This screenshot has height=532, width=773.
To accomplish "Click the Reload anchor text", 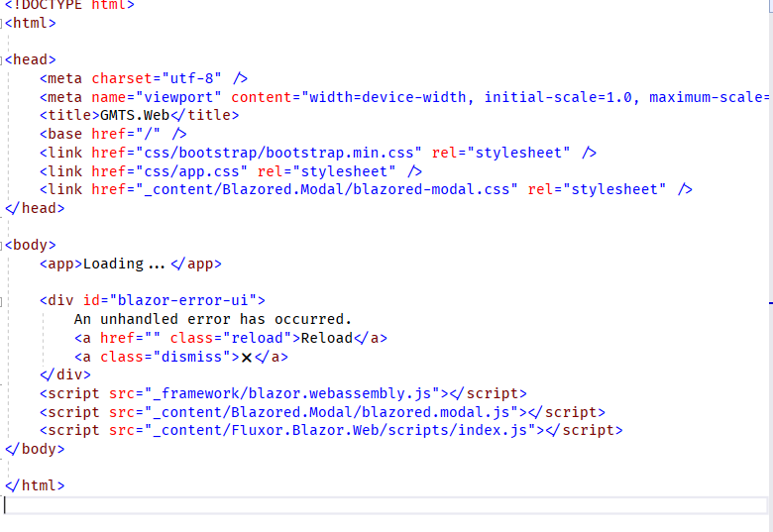I will pyautogui.click(x=327, y=338).
